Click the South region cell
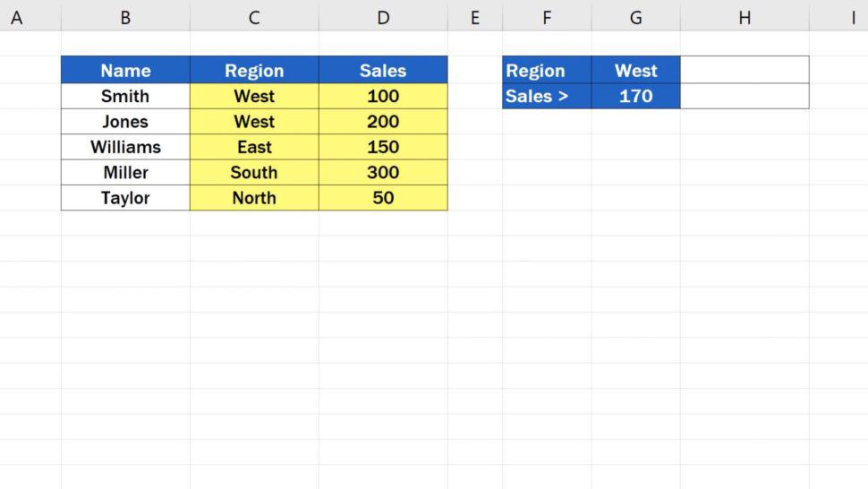The width and height of the screenshot is (868, 489). click(x=254, y=173)
